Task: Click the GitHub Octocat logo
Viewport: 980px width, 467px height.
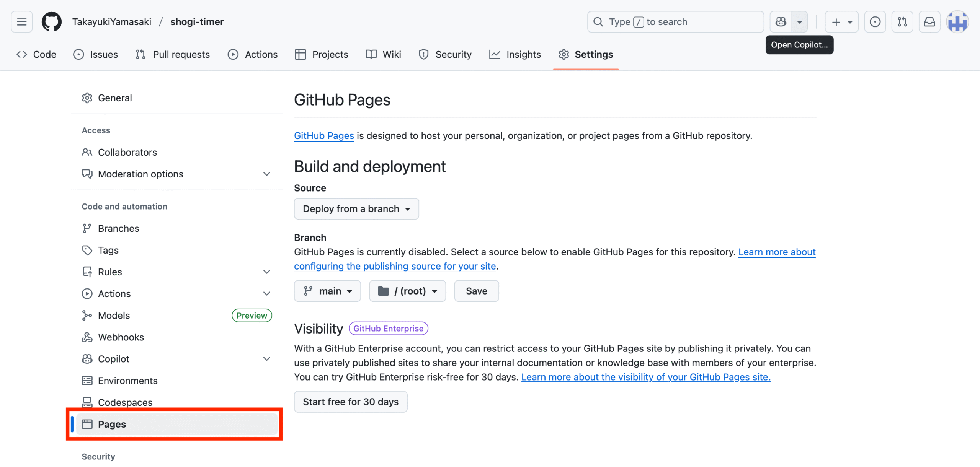Action: pyautogui.click(x=51, y=22)
